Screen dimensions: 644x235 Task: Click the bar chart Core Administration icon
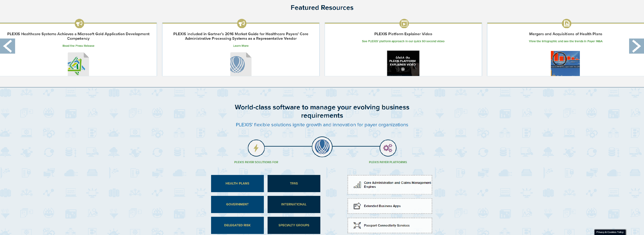(x=357, y=185)
